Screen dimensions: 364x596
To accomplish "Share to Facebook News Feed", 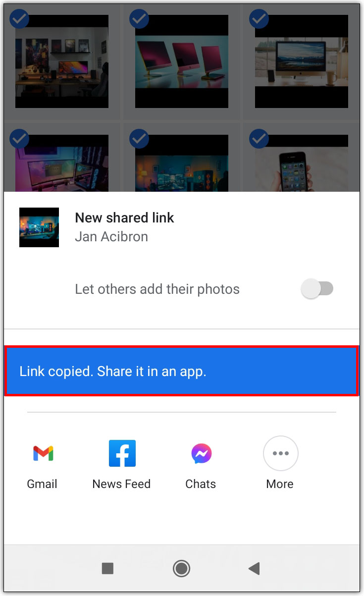I will (122, 453).
